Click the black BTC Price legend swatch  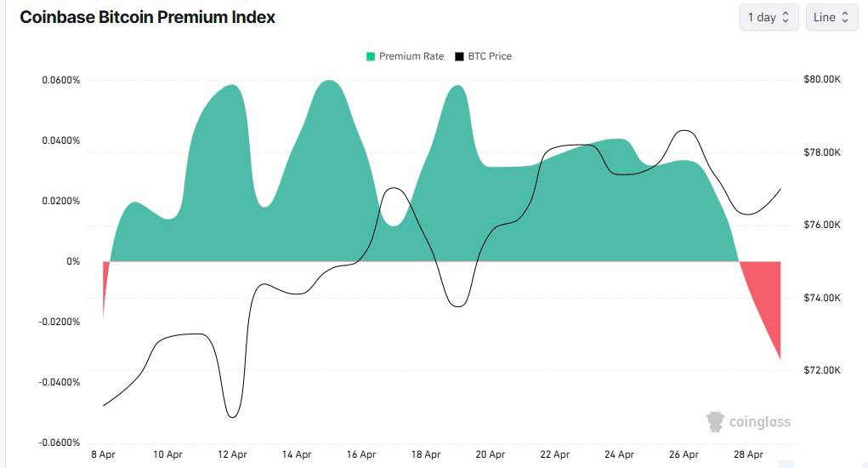click(460, 56)
